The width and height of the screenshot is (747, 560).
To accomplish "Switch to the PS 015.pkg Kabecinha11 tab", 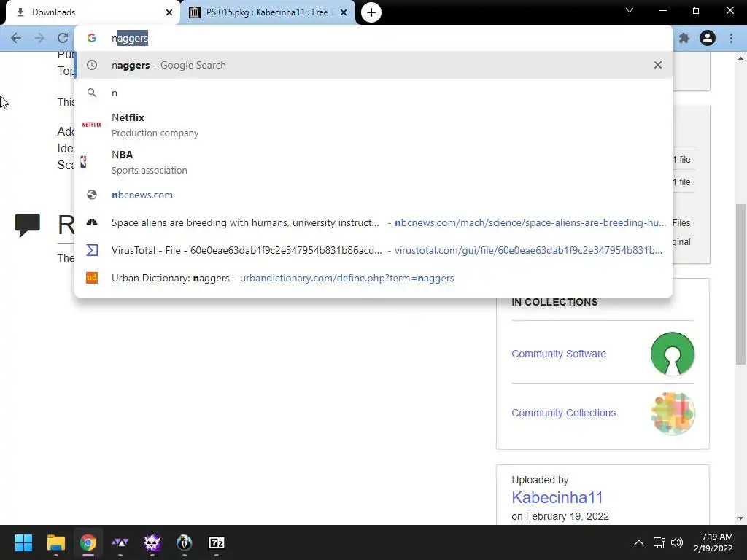I will pos(267,12).
